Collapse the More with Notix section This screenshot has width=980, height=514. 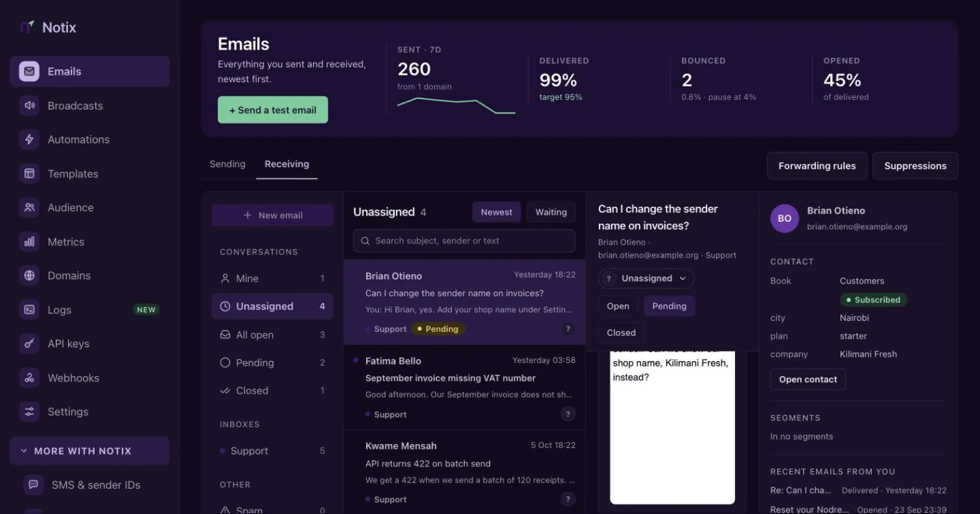click(x=89, y=451)
